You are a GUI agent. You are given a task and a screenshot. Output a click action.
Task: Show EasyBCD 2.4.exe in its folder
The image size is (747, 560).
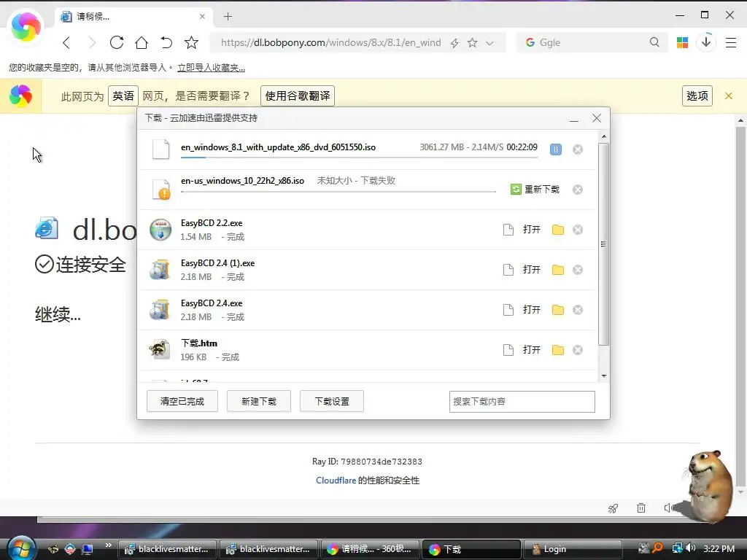[558, 310]
